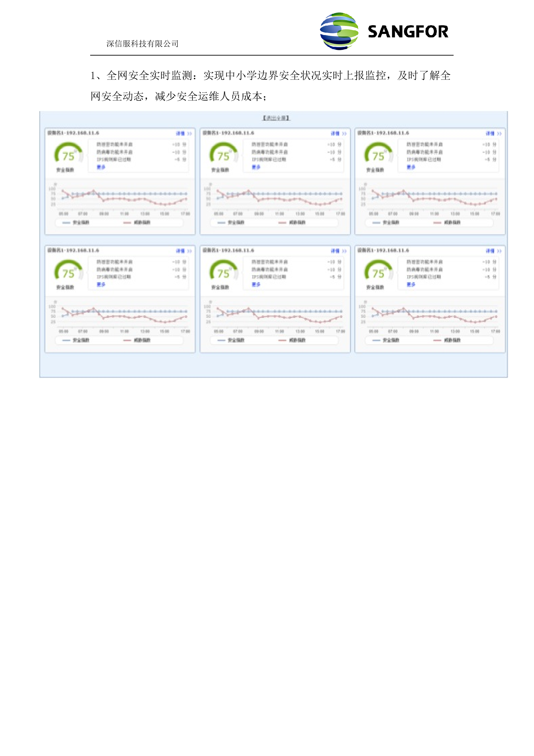Click the 退出全屏 link at dashboard top
Viewport: 534px width, 756px height.
pos(276,118)
